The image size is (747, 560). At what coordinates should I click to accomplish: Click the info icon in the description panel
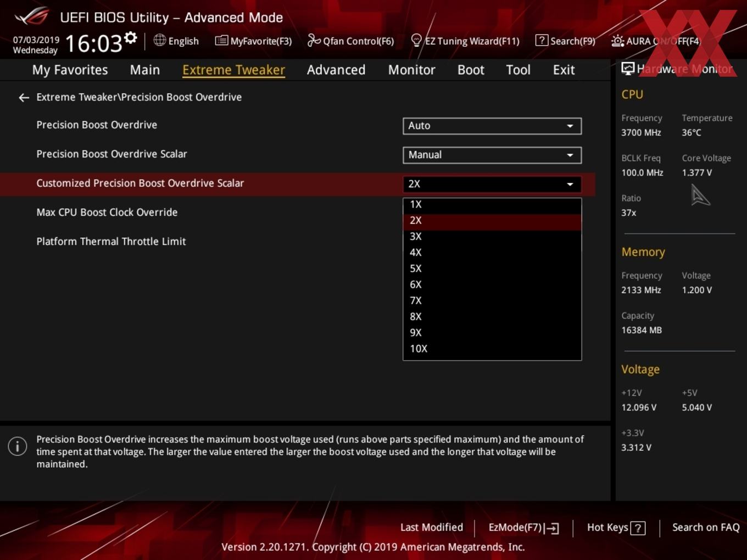pyautogui.click(x=18, y=446)
